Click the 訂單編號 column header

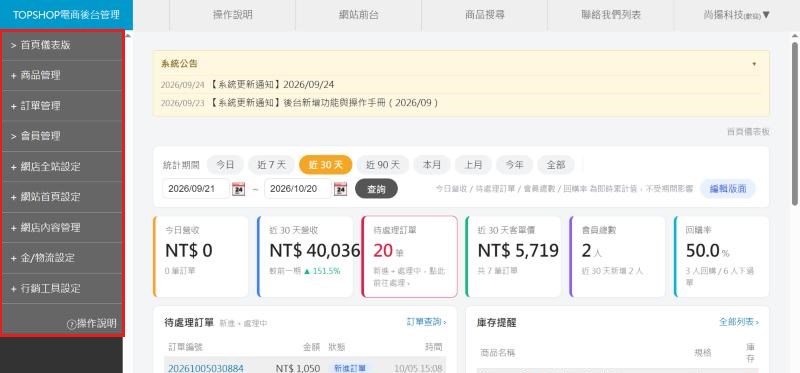[x=186, y=347]
